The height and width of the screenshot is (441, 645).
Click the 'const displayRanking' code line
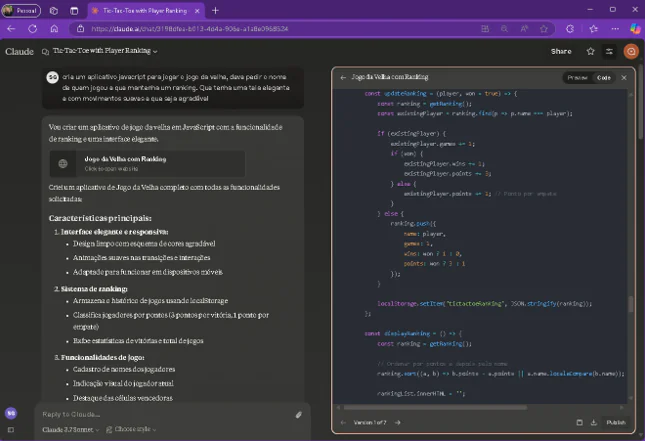click(413, 334)
